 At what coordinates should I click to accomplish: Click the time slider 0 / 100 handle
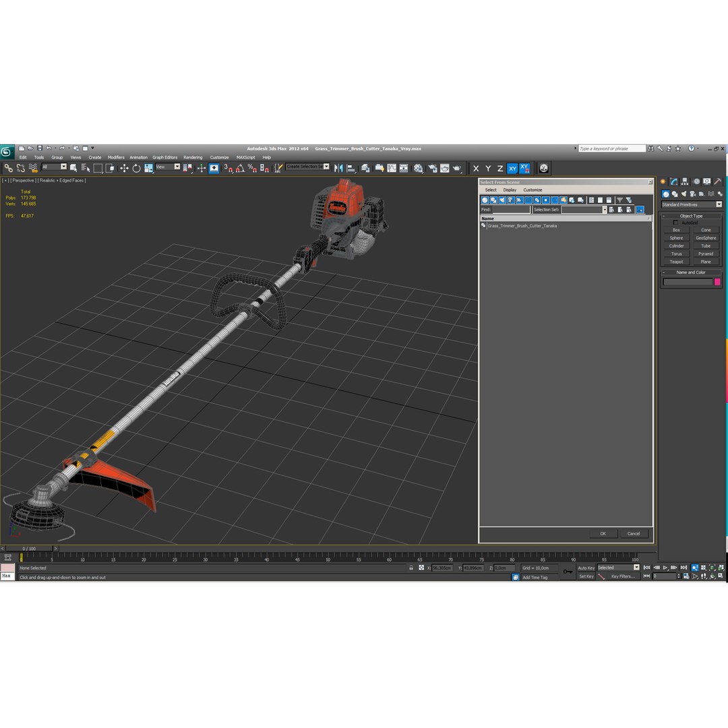pos(29,548)
